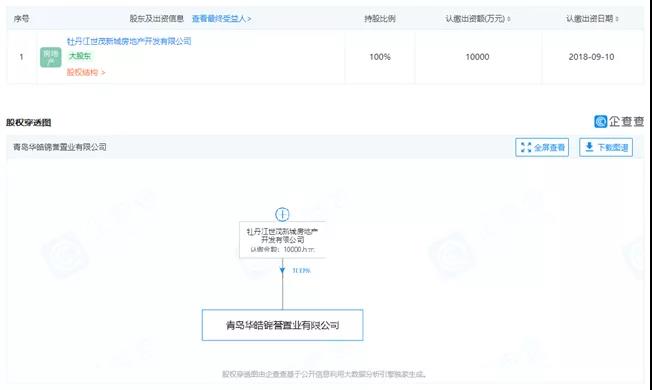Screen dimensions: 652x390
Task: Click the download arrow icon
Action: point(589,147)
